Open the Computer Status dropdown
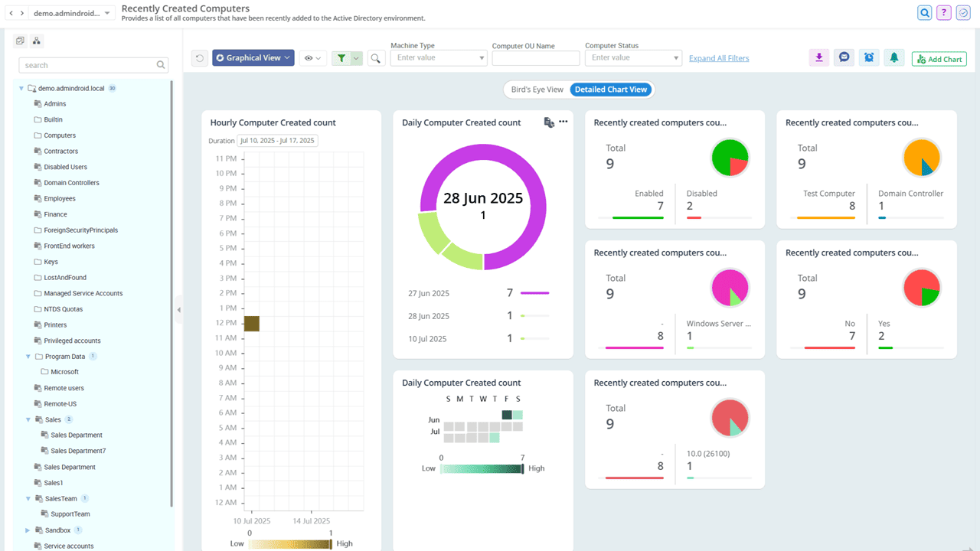The width and height of the screenshot is (980, 551). (632, 58)
